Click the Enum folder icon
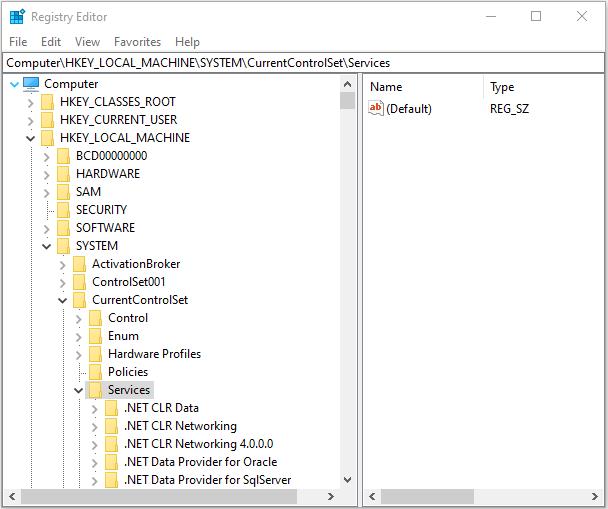Image resolution: width=608 pixels, height=509 pixels. (95, 336)
